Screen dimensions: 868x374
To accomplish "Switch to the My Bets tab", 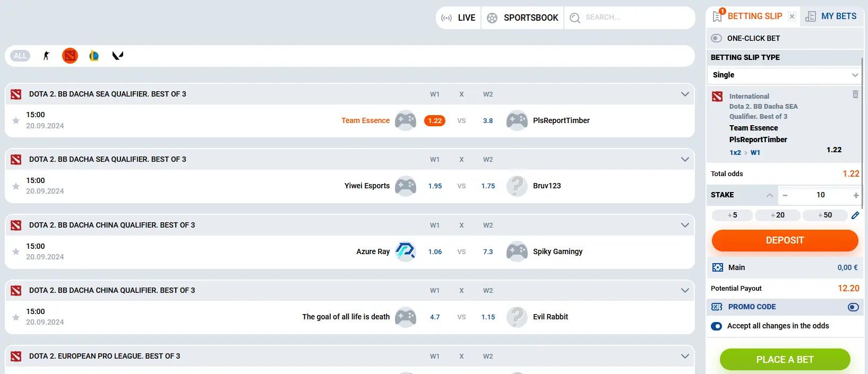I will point(831,16).
